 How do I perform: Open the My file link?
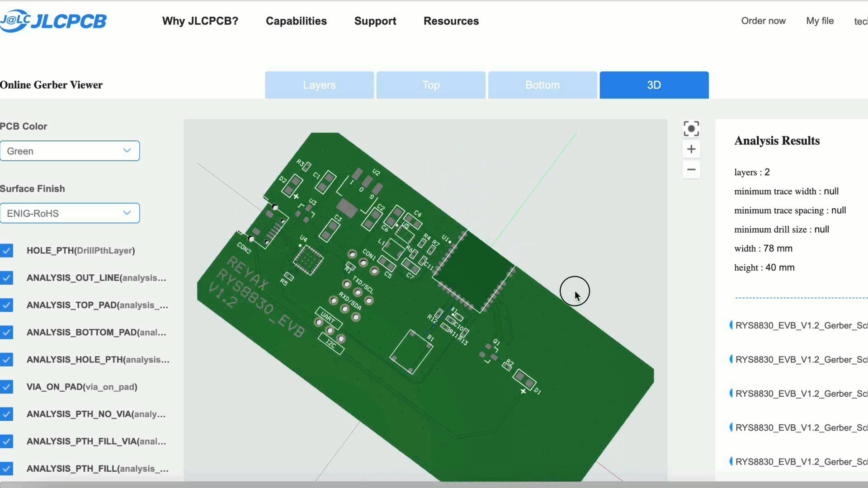pyautogui.click(x=820, y=21)
